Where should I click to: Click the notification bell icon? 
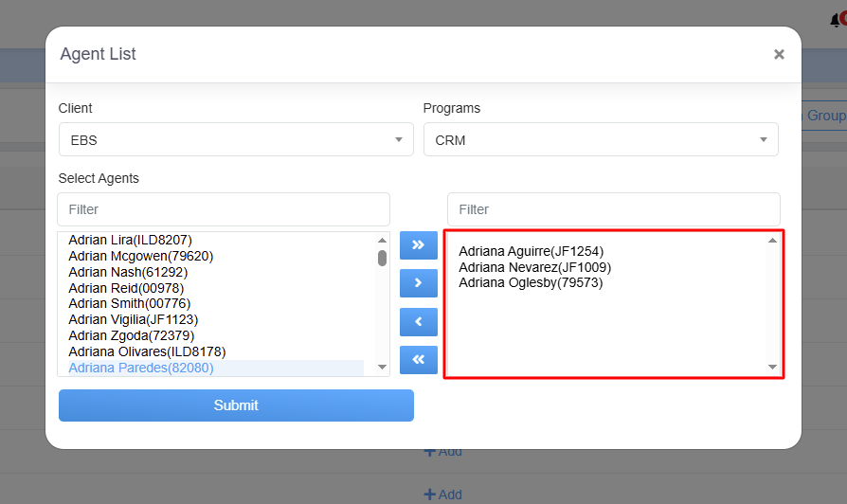click(x=836, y=21)
